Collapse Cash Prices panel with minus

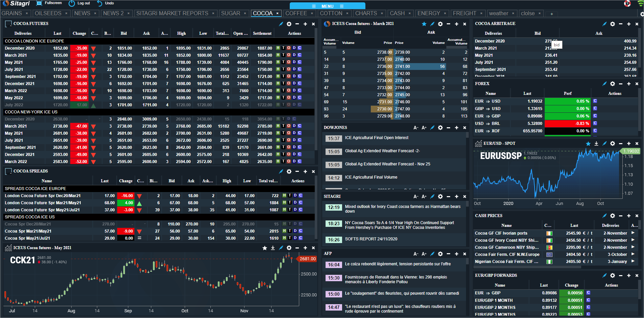(621, 216)
